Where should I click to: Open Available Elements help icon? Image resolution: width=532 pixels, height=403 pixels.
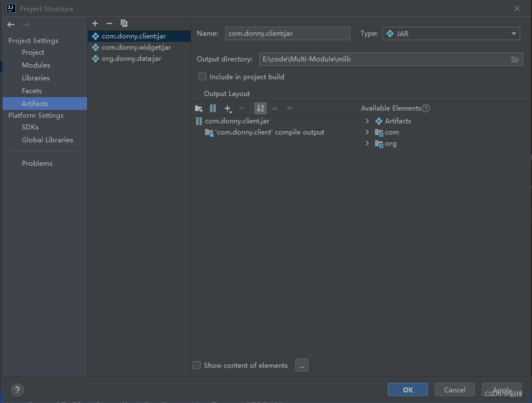click(426, 108)
